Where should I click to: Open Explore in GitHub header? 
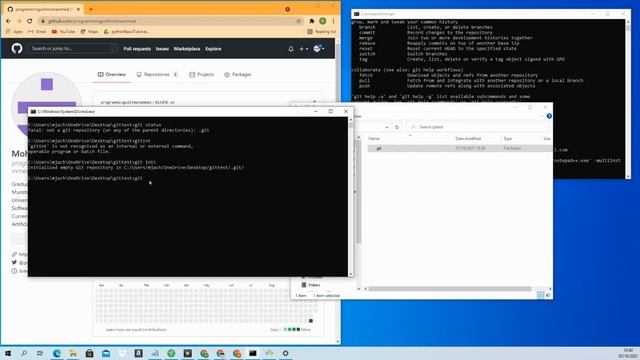(213, 49)
